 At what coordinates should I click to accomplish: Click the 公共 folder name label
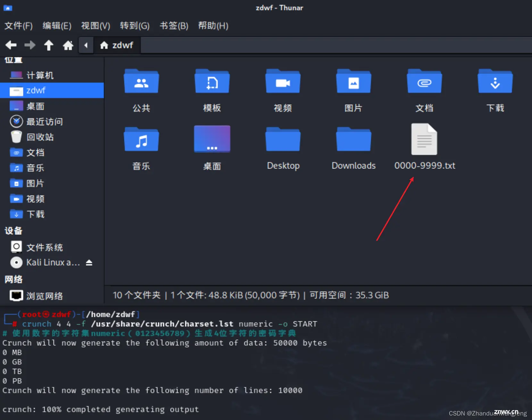click(x=141, y=108)
